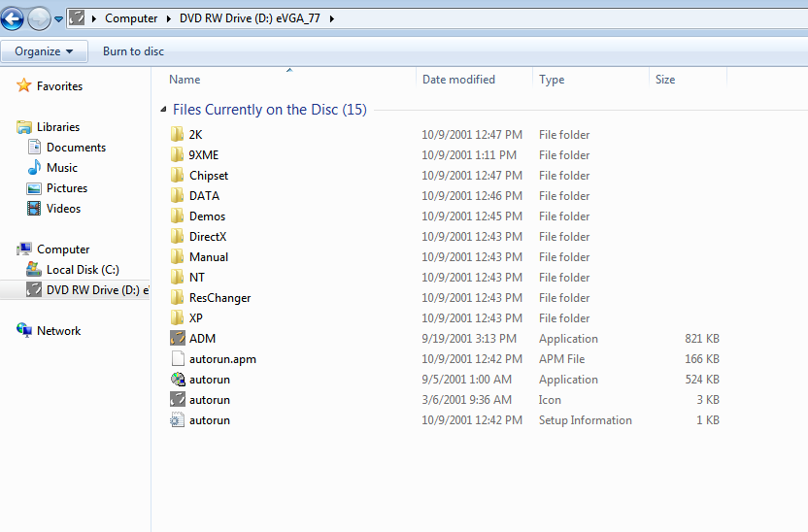Sort files by Date modified column
This screenshot has height=532, width=808.
point(458,80)
